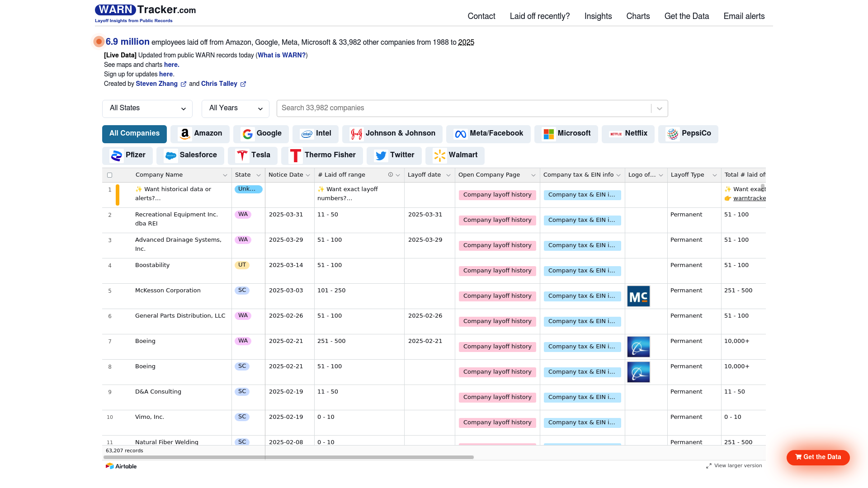Open the Company tax & EIN info column menu
The width and height of the screenshot is (868, 488).
[x=618, y=175]
